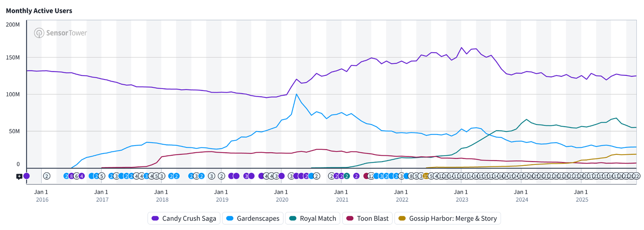The height and width of the screenshot is (230, 644).
Task: Open the purple '8' event marker
Action: pos(71,176)
